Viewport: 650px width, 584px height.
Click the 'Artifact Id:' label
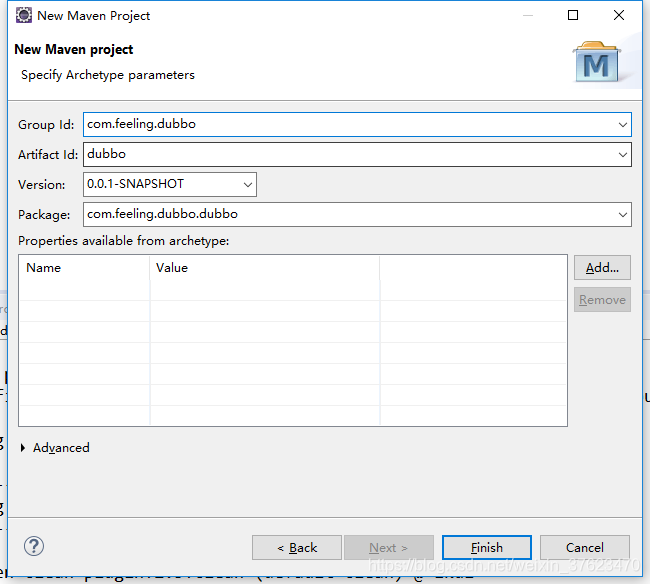coord(48,155)
